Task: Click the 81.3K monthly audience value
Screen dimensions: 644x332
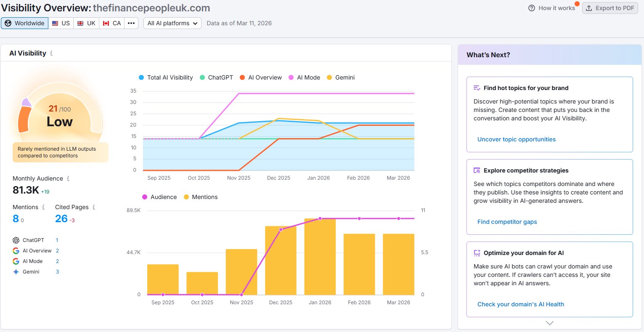Action: click(x=26, y=190)
